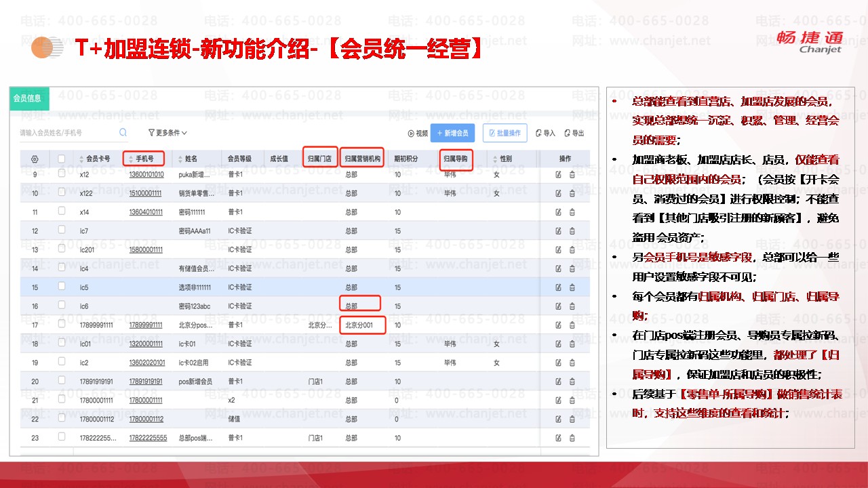868x488 pixels.
Task: Edit the member with card ic2
Action: point(558,363)
